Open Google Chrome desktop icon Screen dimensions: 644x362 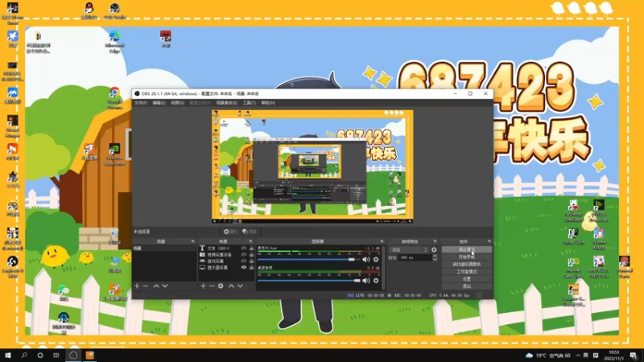point(114,97)
